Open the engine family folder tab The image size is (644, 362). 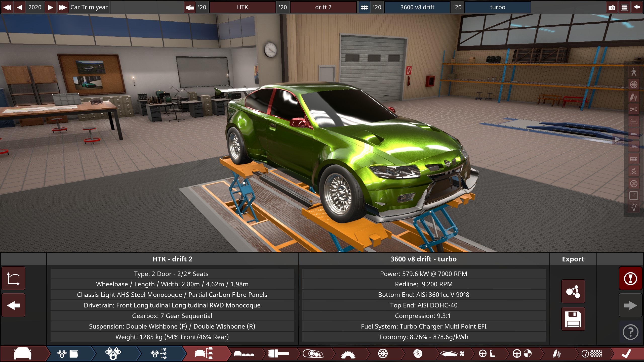coord(68,354)
